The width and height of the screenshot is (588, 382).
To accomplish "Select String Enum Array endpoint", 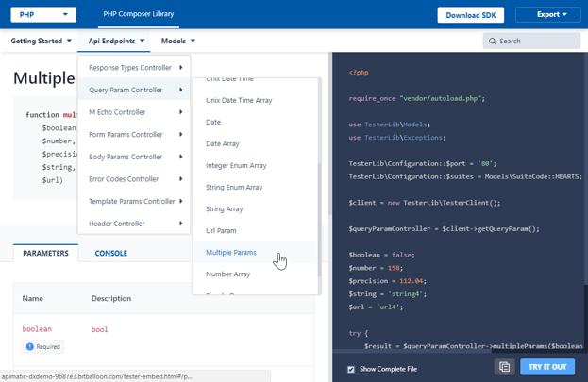I will point(256,187).
